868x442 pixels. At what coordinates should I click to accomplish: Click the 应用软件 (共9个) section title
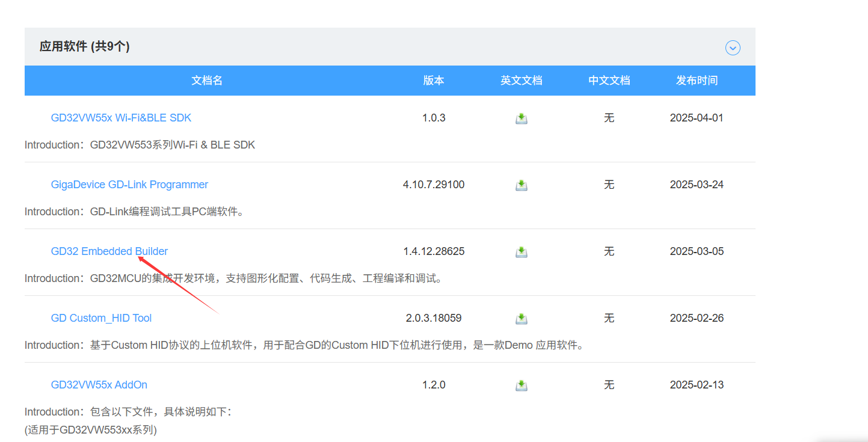[x=85, y=47]
